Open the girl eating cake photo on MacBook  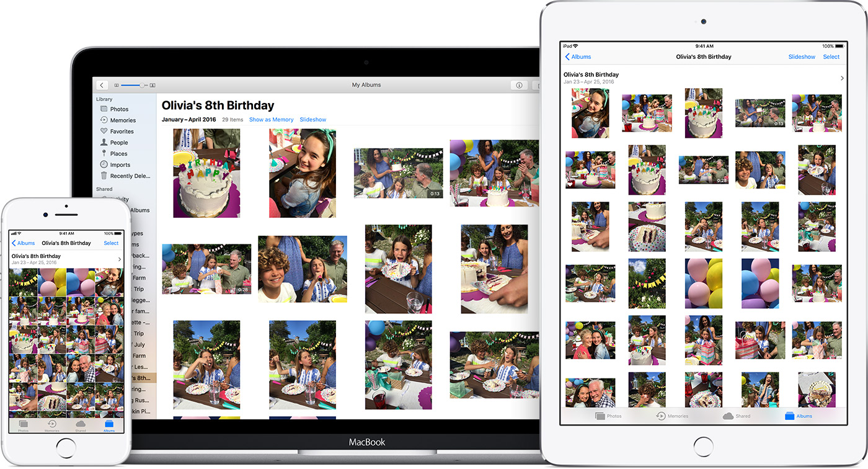(x=399, y=269)
